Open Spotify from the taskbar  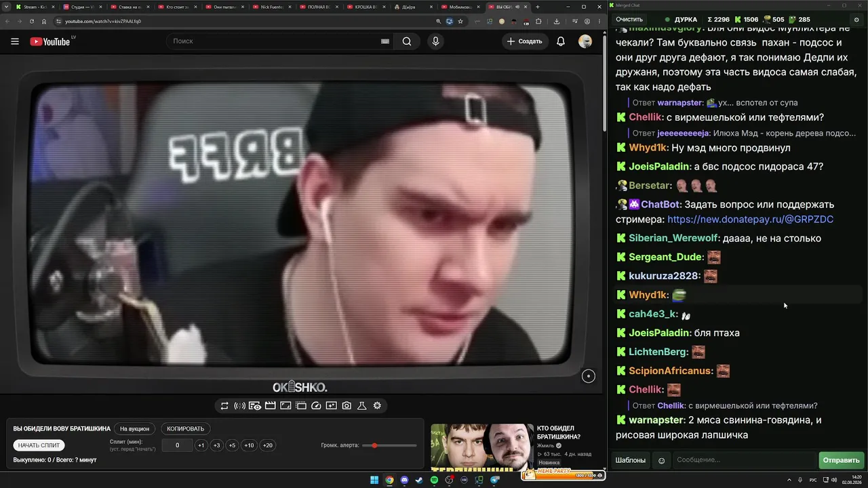[x=434, y=480]
